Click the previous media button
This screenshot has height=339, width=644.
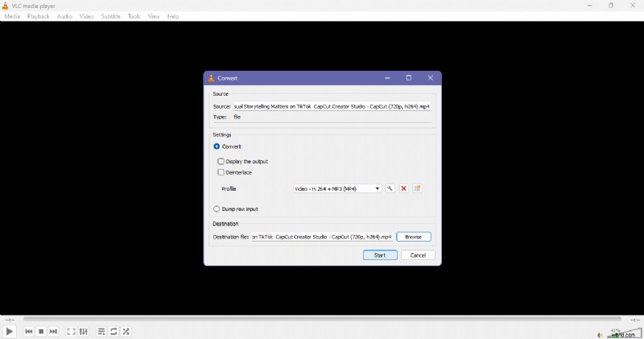point(29,331)
